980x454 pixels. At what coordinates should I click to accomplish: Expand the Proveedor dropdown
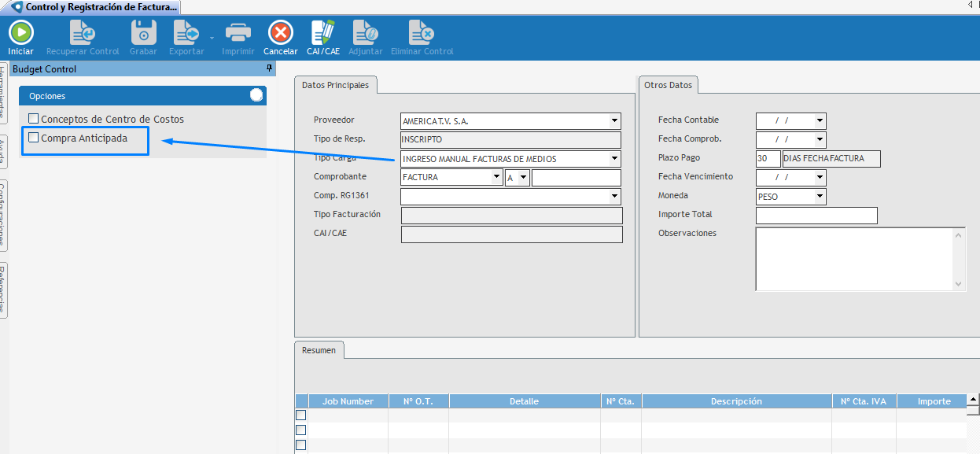613,121
